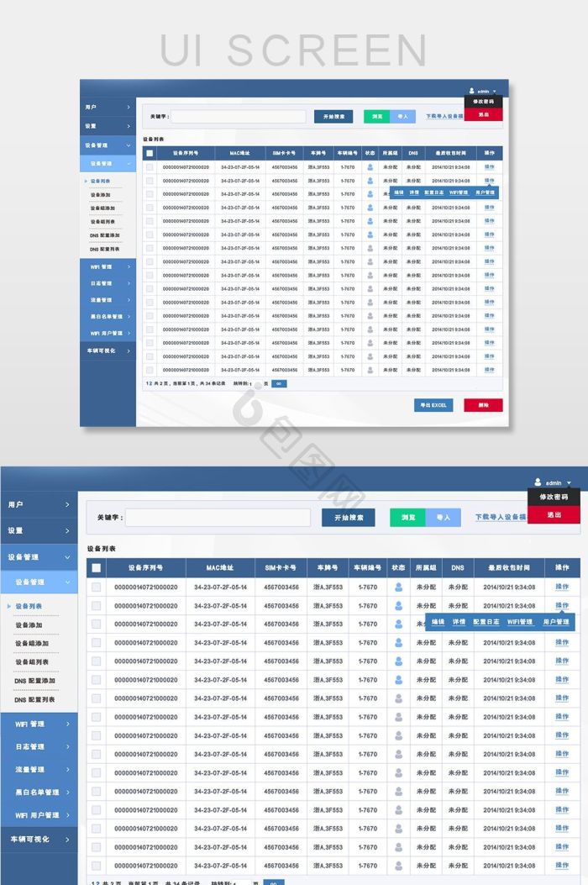Click the light blue 导入 button in the enlarged view
Screen dimensions: 588x885
tap(444, 518)
